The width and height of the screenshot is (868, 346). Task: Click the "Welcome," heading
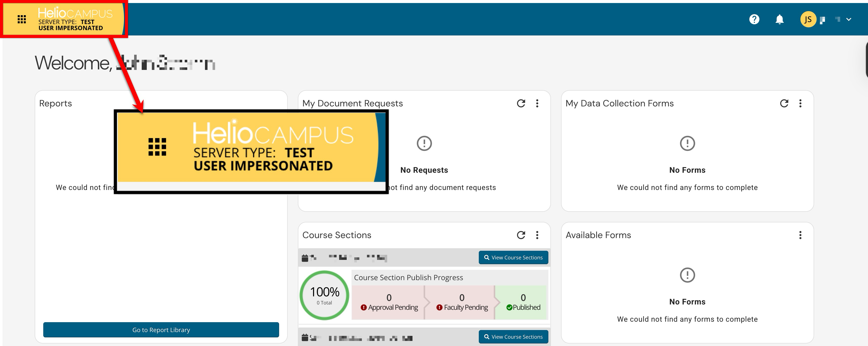73,63
